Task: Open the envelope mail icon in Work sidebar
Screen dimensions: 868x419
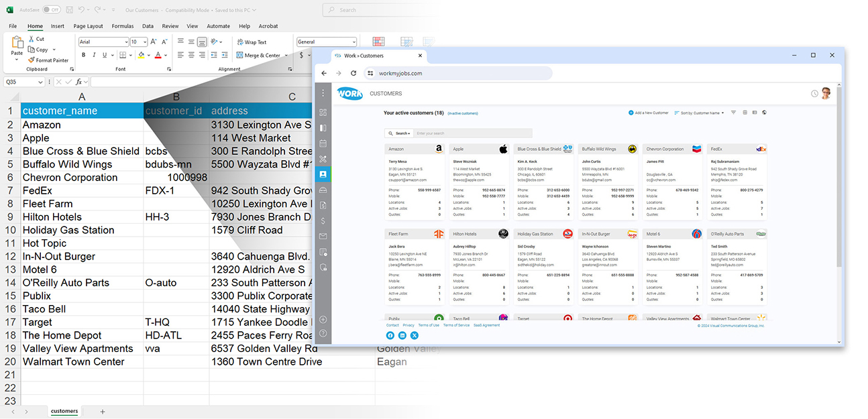Action: pyautogui.click(x=323, y=236)
